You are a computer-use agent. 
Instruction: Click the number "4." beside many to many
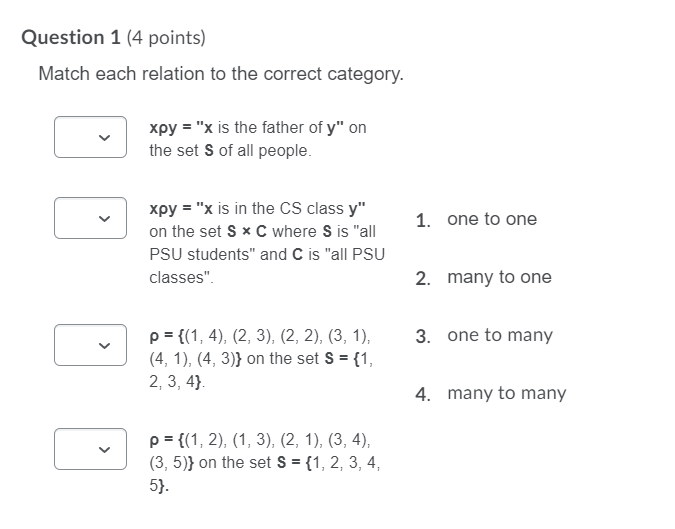pyautogui.click(x=423, y=395)
